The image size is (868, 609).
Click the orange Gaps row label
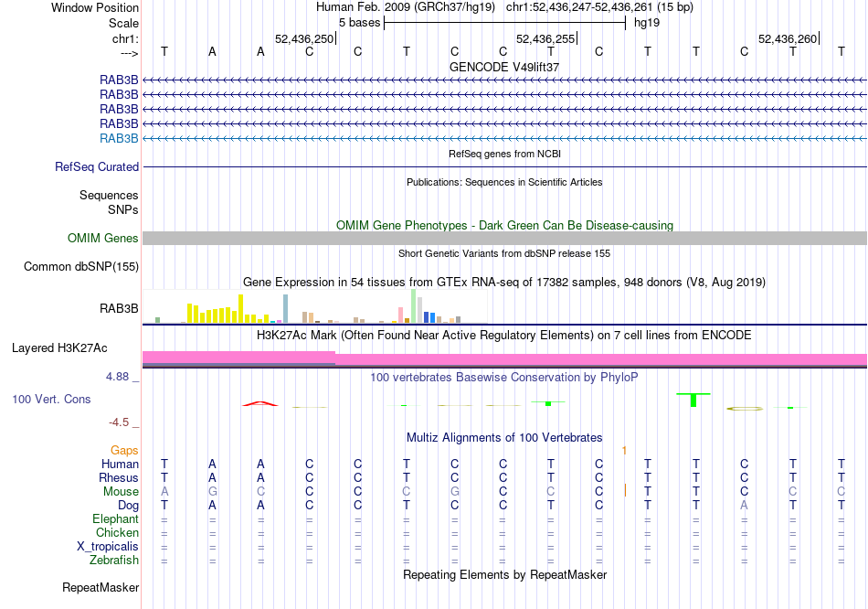[124, 451]
